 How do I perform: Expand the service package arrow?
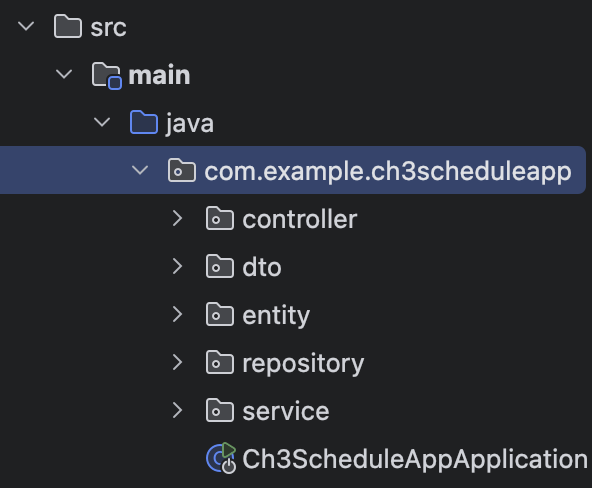[177, 410]
